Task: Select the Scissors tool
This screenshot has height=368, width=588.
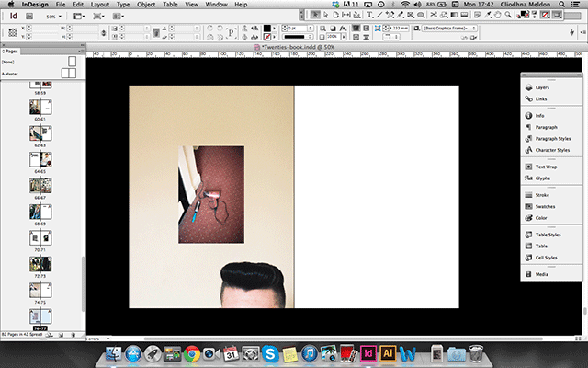Action: 434,15
